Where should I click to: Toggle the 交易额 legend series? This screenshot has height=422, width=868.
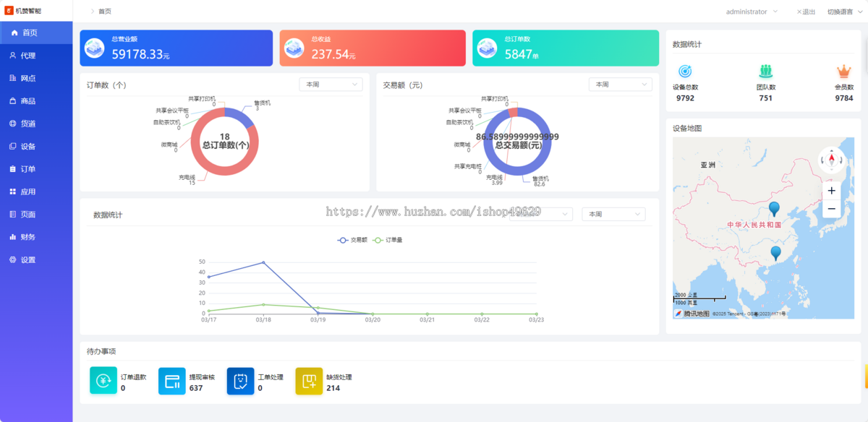[352, 240]
